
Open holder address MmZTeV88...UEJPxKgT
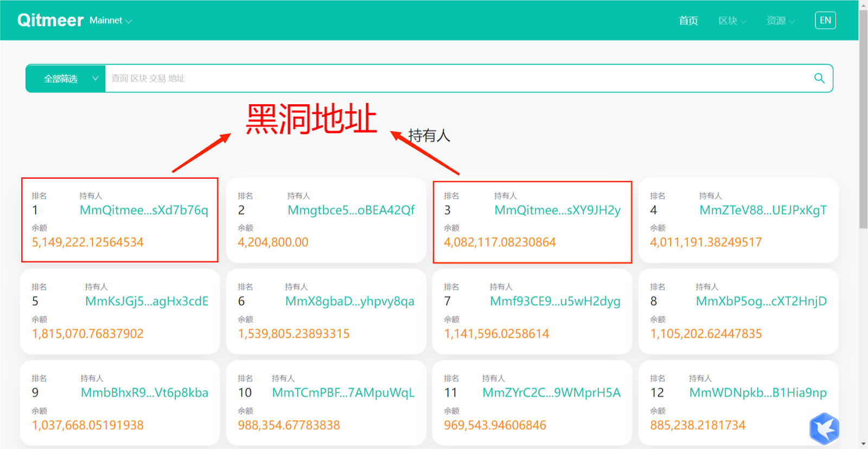[x=763, y=210]
